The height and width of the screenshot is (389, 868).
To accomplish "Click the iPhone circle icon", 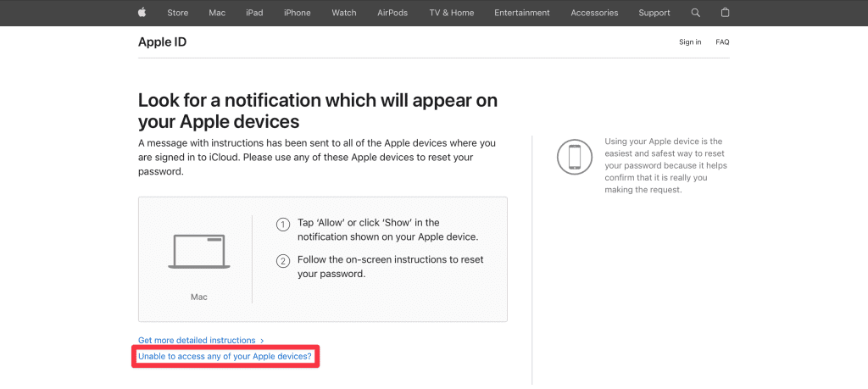I will click(575, 157).
